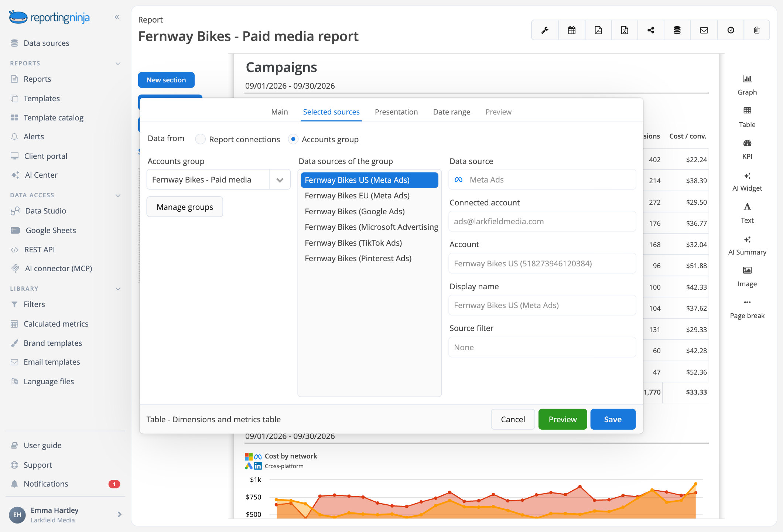Open Accounts group dropdown Fernway Bikes
This screenshot has height=532, width=783.
pyautogui.click(x=218, y=180)
